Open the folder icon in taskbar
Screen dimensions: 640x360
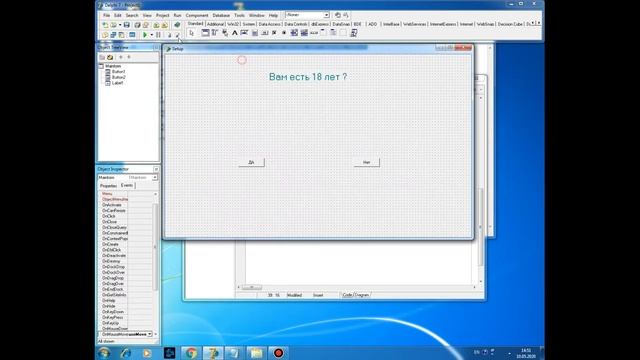256,353
